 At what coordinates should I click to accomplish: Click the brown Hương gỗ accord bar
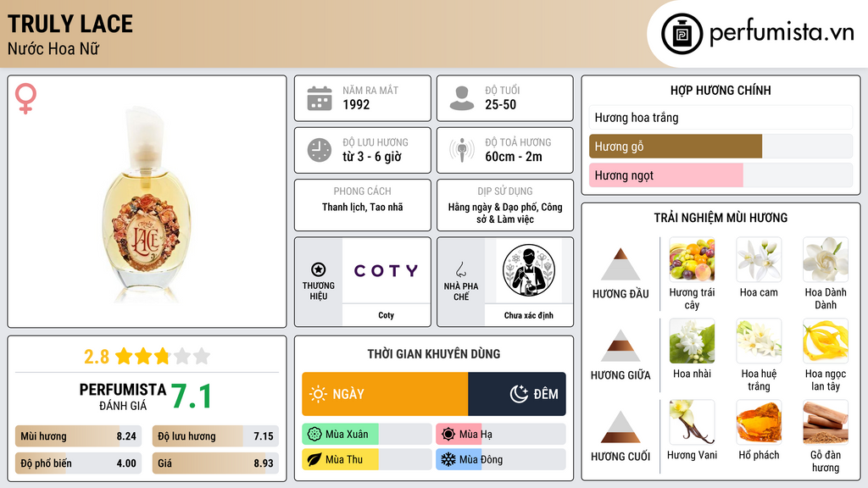676,147
